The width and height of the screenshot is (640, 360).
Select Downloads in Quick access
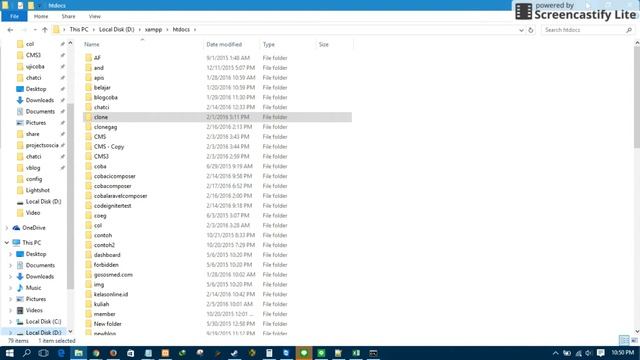(x=39, y=100)
